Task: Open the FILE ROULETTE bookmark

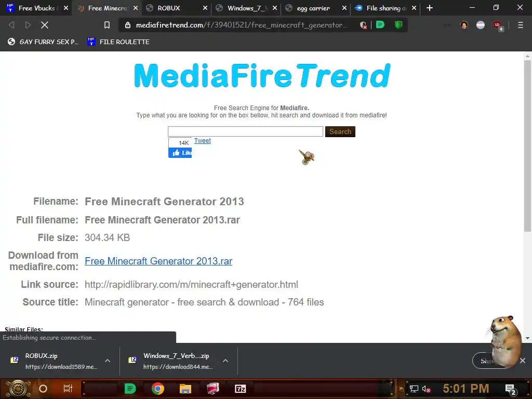Action: 118,42
